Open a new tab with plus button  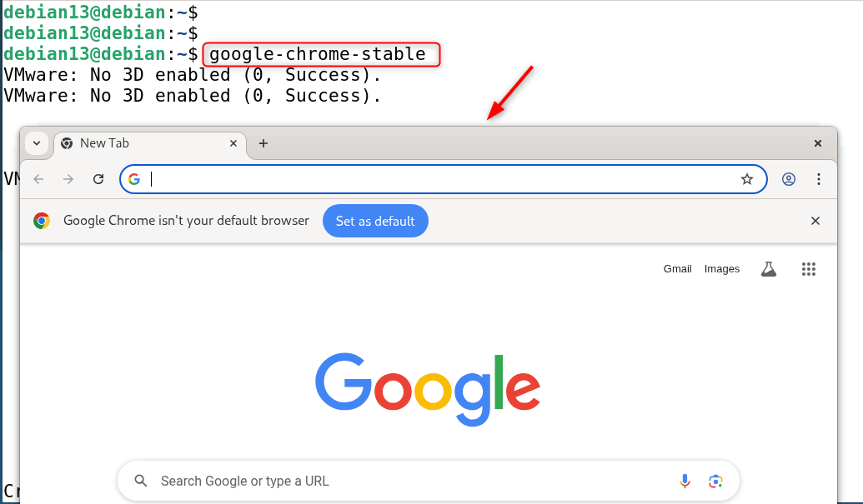[x=263, y=143]
